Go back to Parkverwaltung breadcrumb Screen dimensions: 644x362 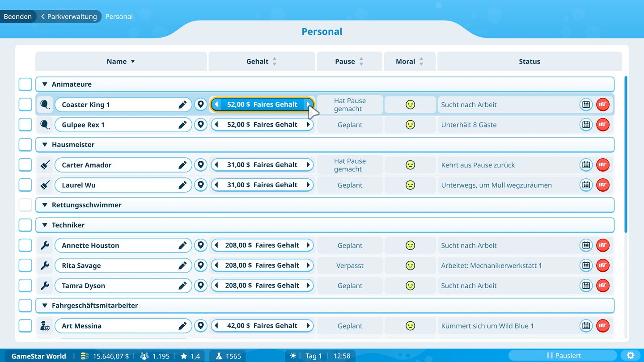tap(69, 17)
